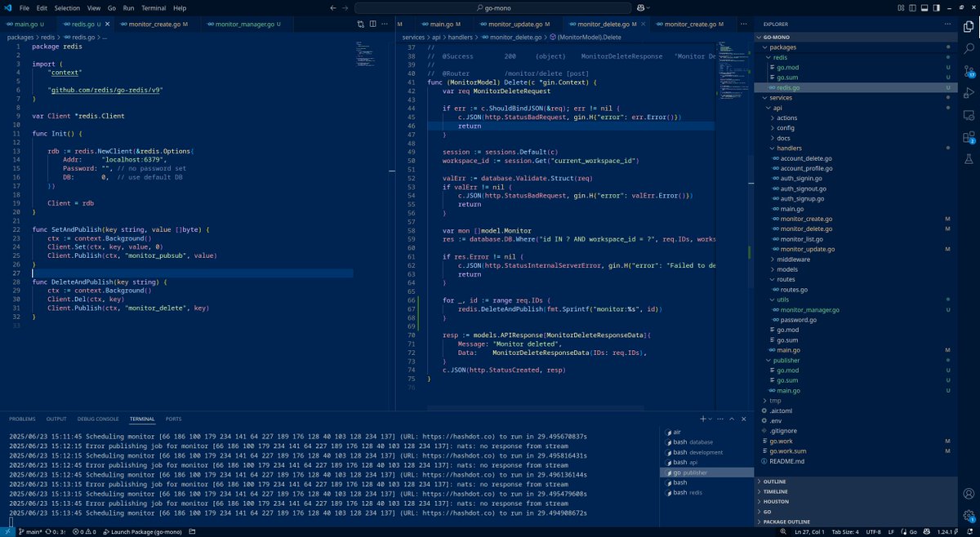Switch to the OUTPUT panel tab
The height and width of the screenshot is (537, 980).
coord(56,419)
